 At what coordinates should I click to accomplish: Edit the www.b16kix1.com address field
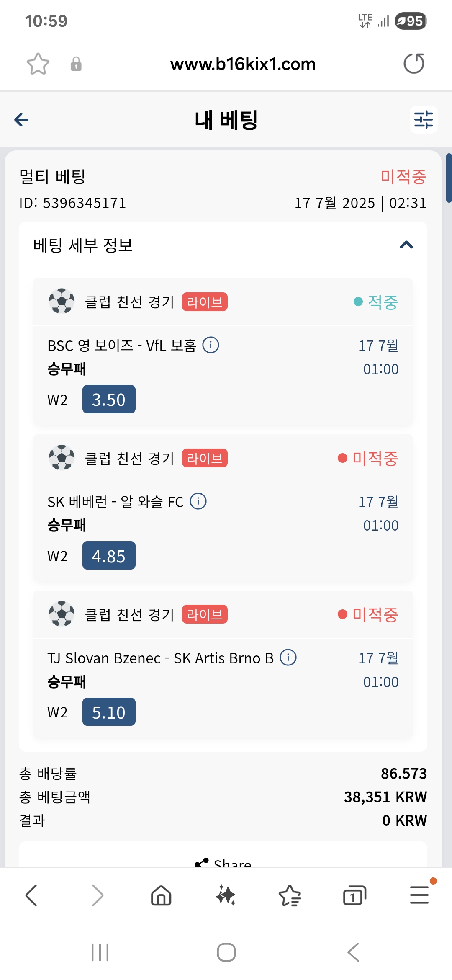coord(243,64)
